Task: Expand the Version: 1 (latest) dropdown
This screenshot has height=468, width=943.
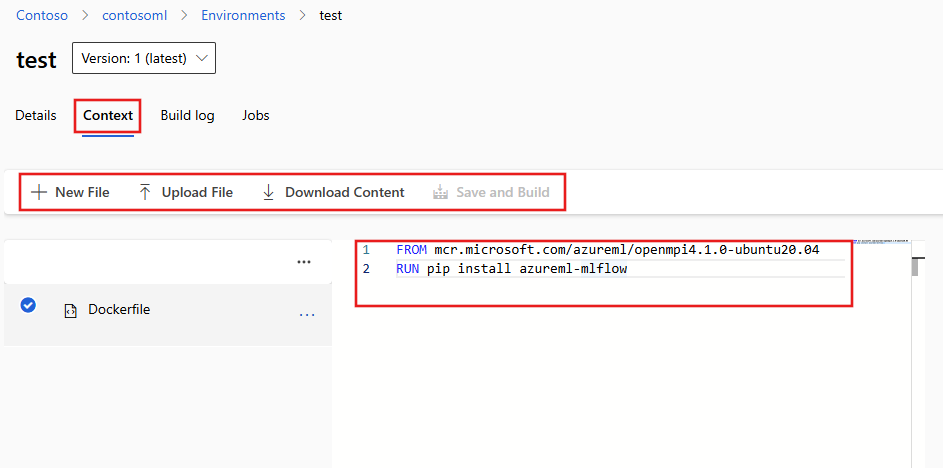Action: click(x=144, y=58)
